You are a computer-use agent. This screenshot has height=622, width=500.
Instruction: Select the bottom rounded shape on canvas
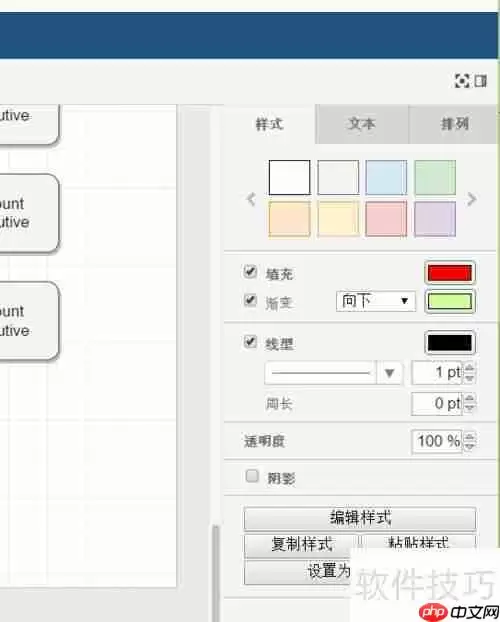click(29, 321)
